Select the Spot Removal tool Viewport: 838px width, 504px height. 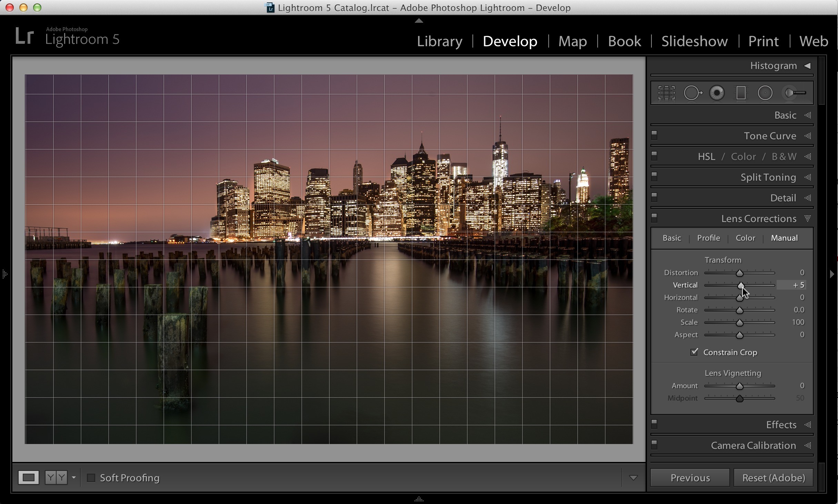pos(693,93)
